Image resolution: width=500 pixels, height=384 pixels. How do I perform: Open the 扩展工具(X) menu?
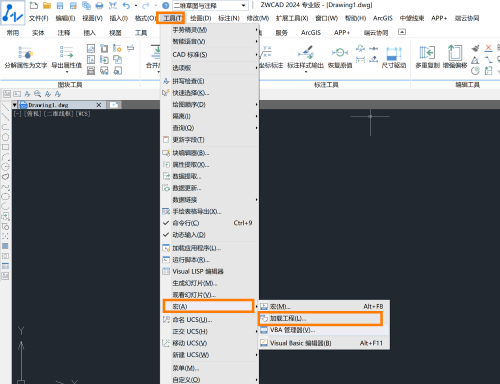[x=292, y=18]
